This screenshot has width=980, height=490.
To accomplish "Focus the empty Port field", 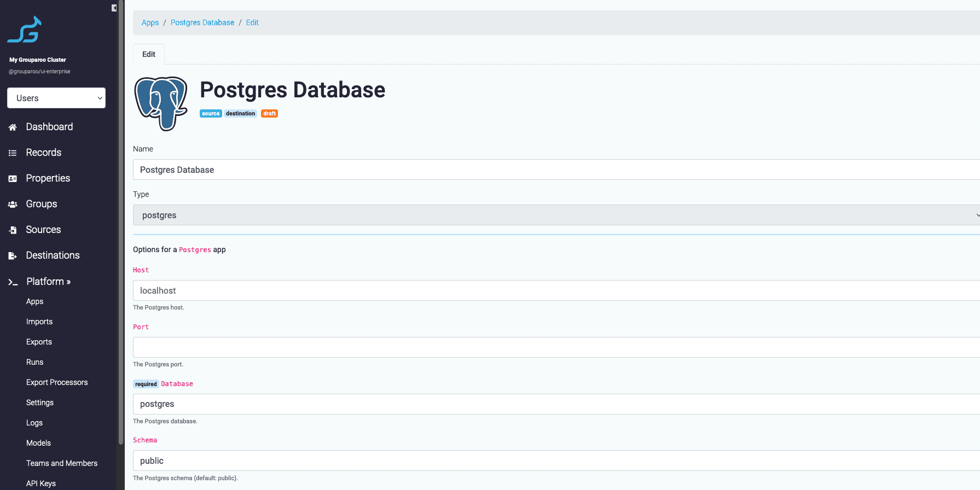I will click(556, 347).
